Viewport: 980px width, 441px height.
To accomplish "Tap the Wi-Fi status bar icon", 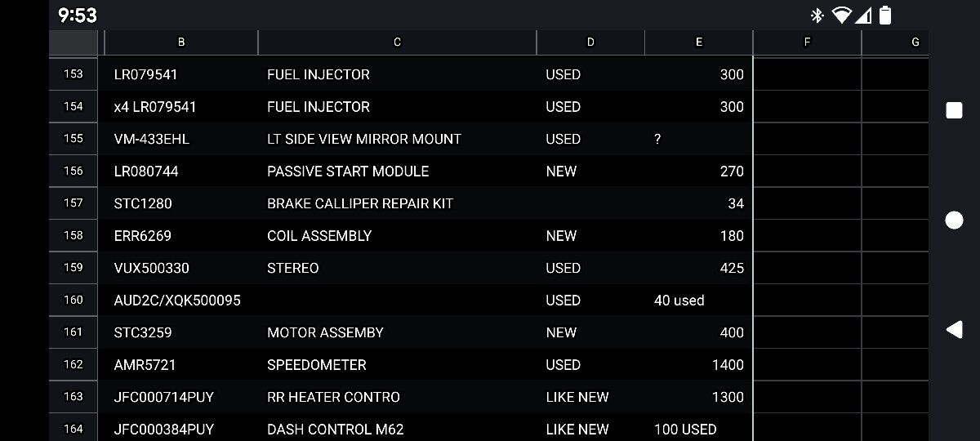I will click(x=841, y=15).
